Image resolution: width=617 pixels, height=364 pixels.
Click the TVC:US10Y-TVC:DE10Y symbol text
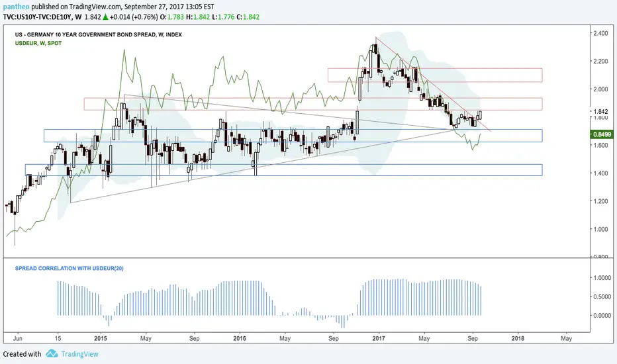tap(38, 17)
